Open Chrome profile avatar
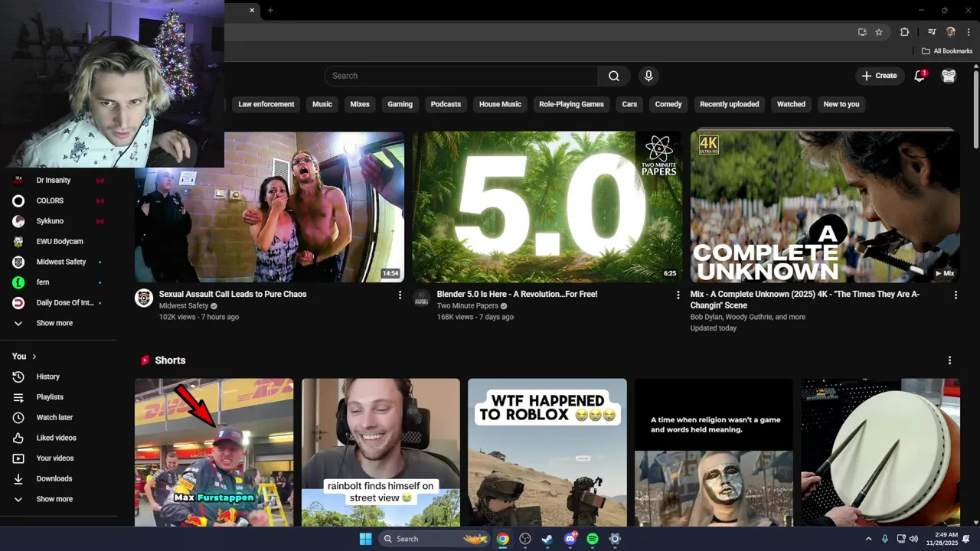The height and width of the screenshot is (551, 980). coord(950,32)
